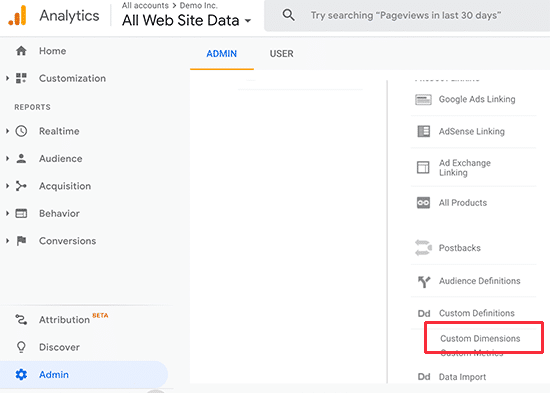550x393 pixels.
Task: Expand the Realtime reports arrow
Action: pos(7,131)
